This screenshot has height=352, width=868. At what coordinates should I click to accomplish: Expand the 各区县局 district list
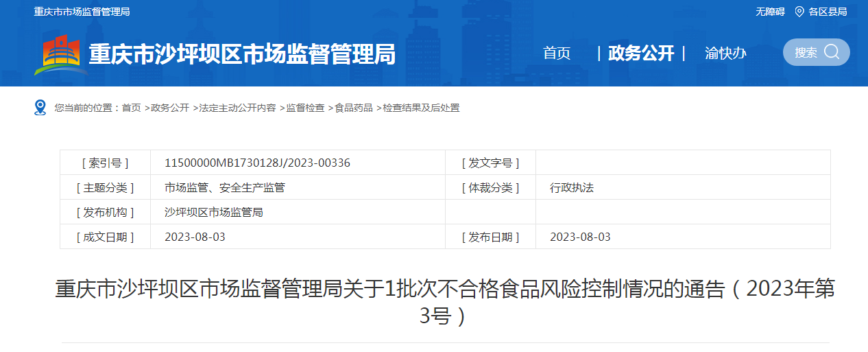pyautogui.click(x=828, y=12)
